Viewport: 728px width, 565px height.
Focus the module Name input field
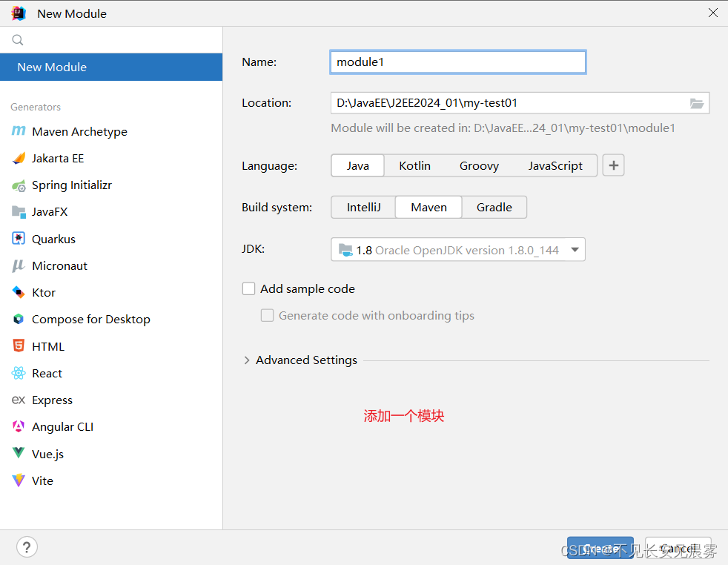pyautogui.click(x=458, y=62)
